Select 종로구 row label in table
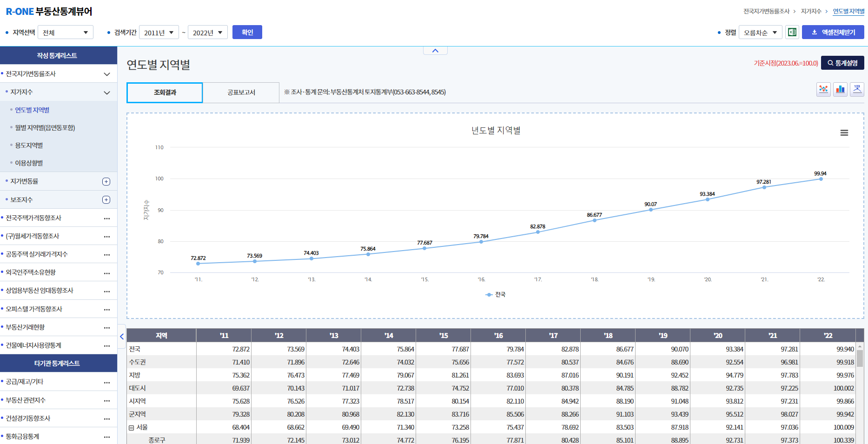868x444 pixels. tap(157, 440)
